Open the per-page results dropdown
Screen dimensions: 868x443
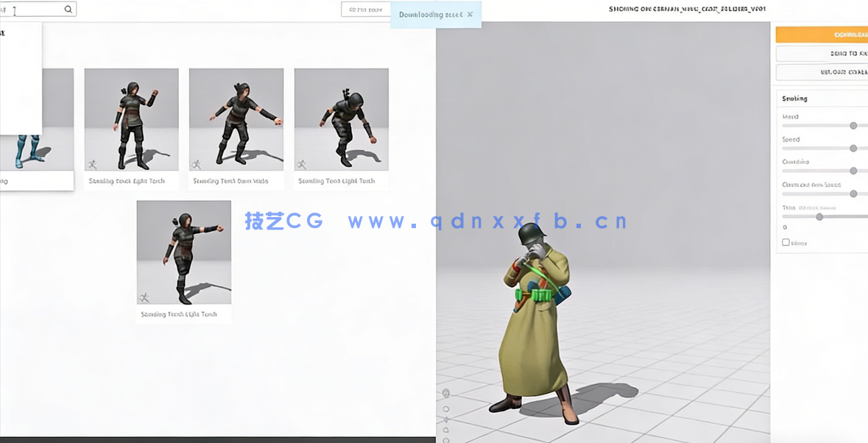pyautogui.click(x=365, y=10)
